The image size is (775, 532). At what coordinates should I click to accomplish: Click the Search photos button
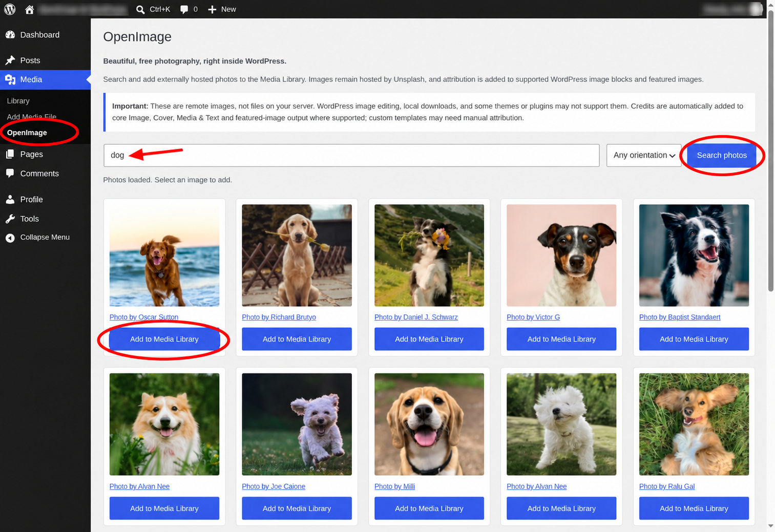point(722,155)
